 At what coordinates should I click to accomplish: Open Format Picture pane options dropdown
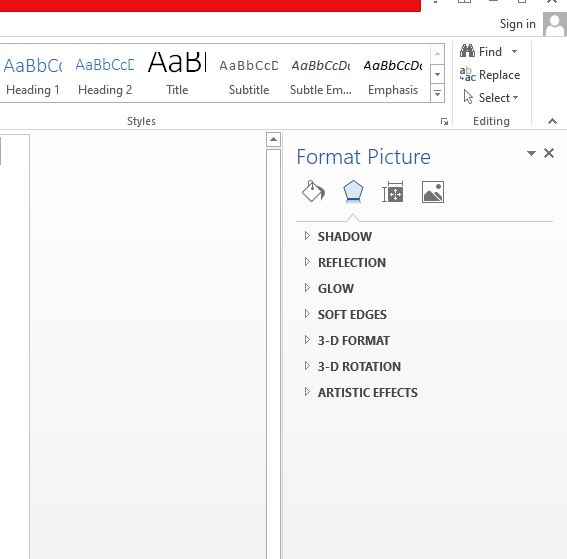[531, 153]
